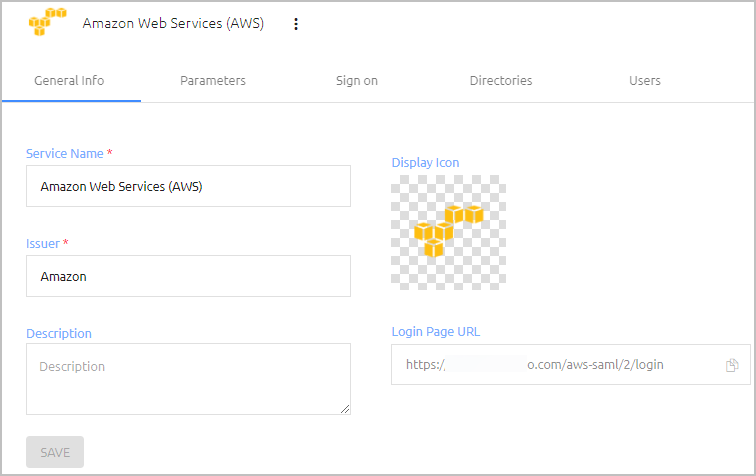Grab the Description textarea resize handle
Screen dimensions: 756x476
[345, 409]
